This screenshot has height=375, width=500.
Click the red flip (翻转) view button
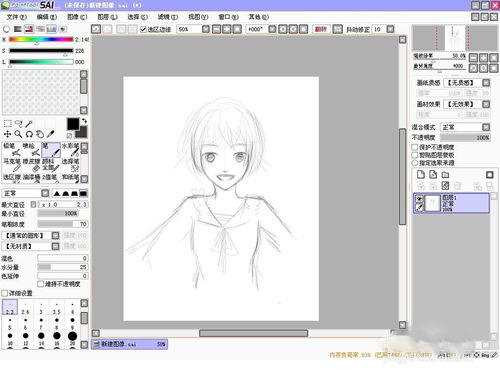tap(321, 29)
